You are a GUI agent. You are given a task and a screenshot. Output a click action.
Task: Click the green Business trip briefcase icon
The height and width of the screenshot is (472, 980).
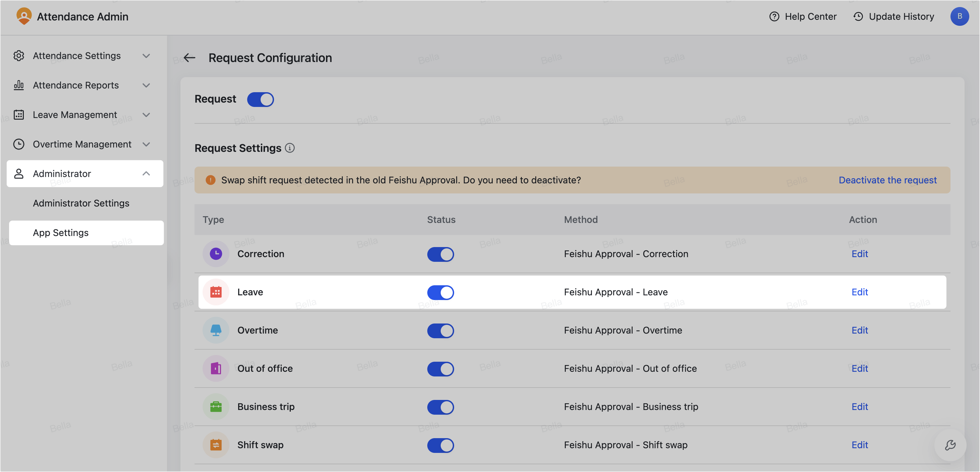(216, 407)
